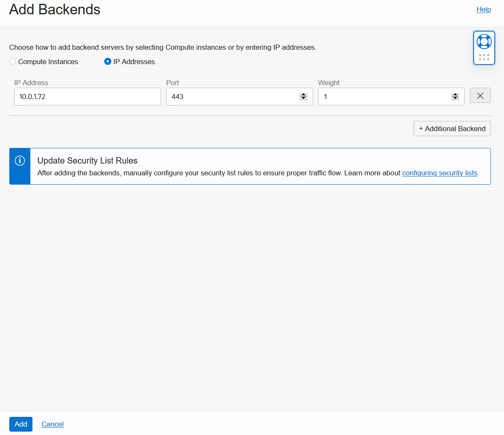The width and height of the screenshot is (504, 435).
Task: Open the Help link at top right
Action: click(483, 9)
